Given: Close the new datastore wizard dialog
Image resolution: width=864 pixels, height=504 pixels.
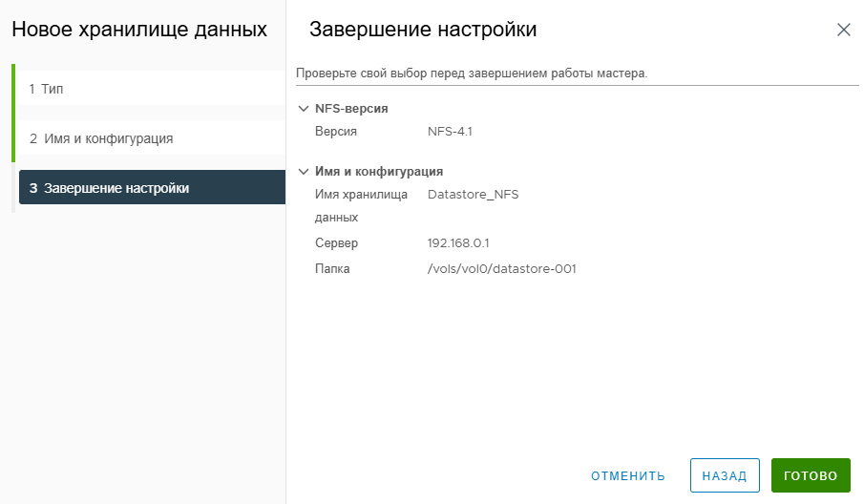Looking at the screenshot, I should point(843,30).
